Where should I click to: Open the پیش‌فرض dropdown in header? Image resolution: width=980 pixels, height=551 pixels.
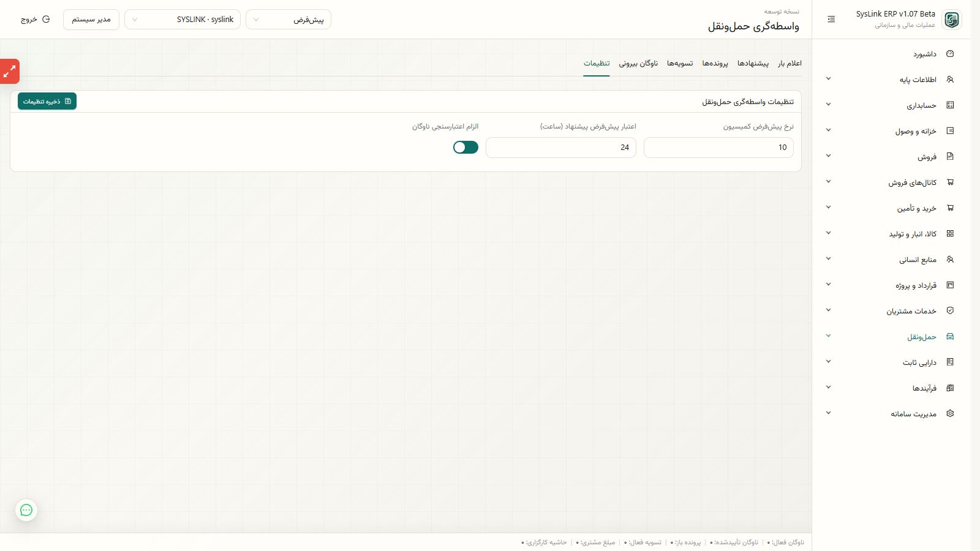tap(288, 20)
